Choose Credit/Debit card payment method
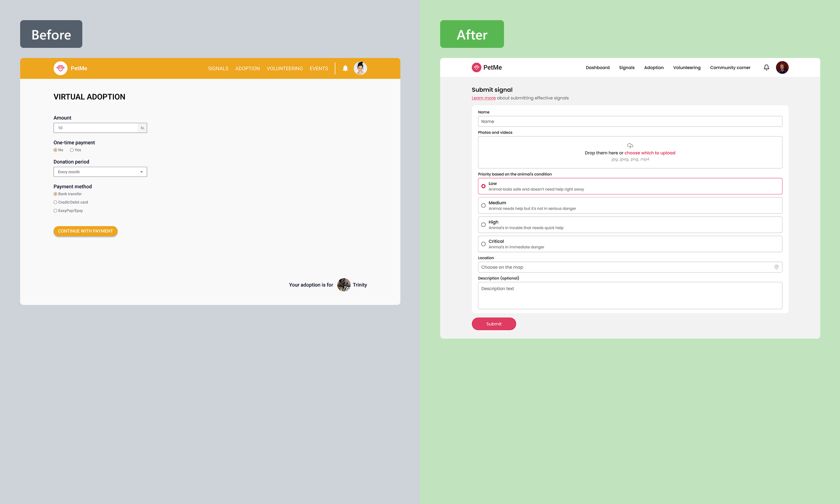840x504 pixels. pos(55,202)
